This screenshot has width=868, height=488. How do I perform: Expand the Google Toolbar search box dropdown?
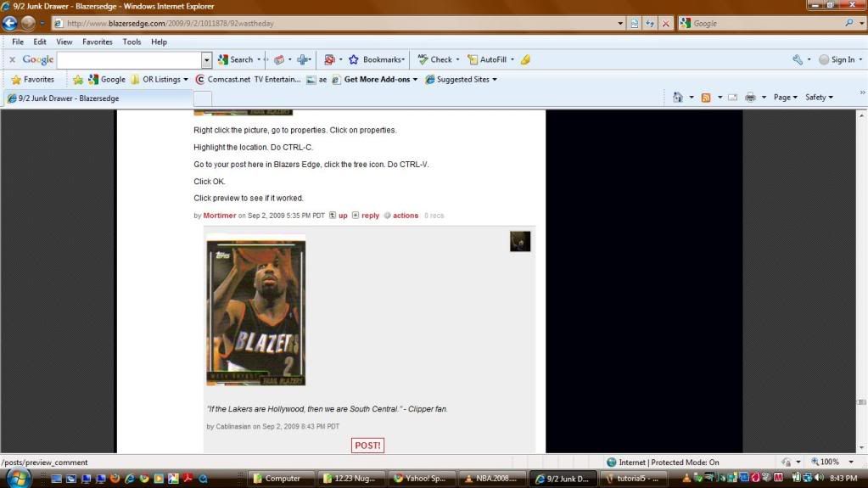coord(206,59)
